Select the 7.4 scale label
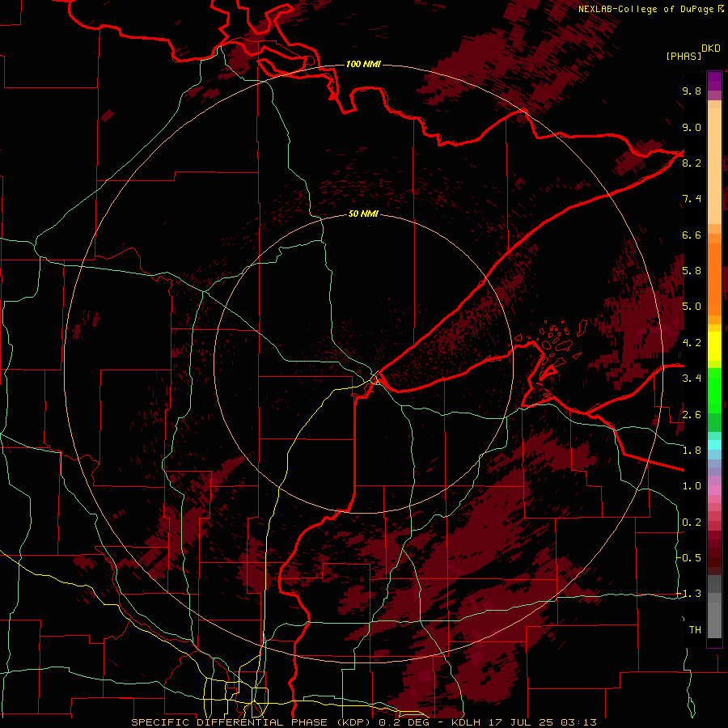Screen dimensions: 728x728 tap(692, 199)
